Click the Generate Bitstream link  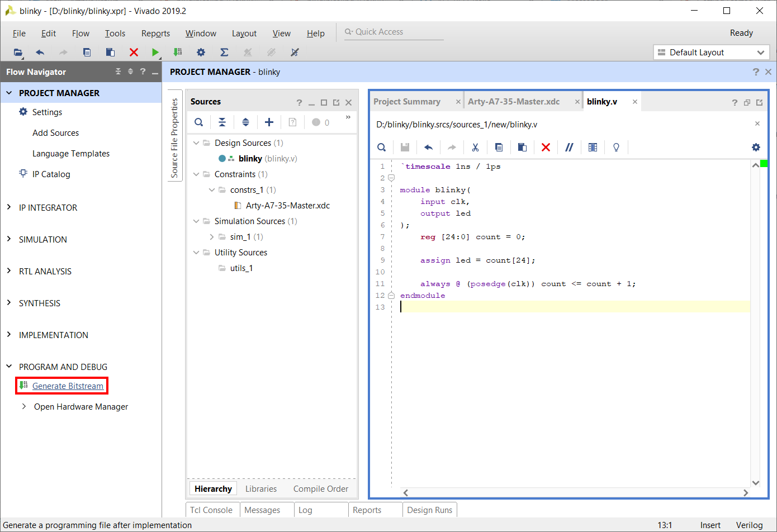pyautogui.click(x=68, y=386)
